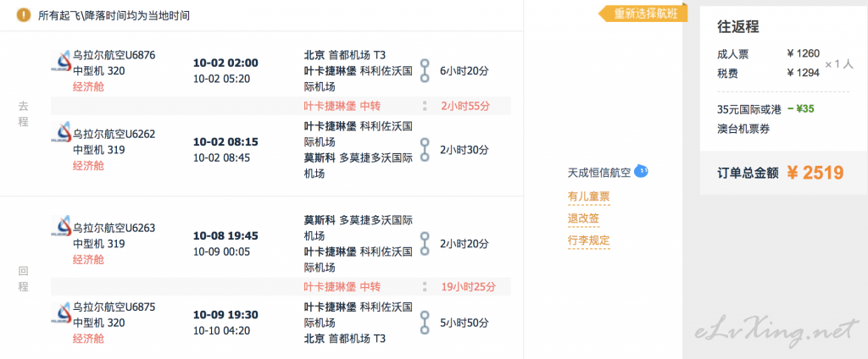Open the 退改签 policy link

point(583,218)
